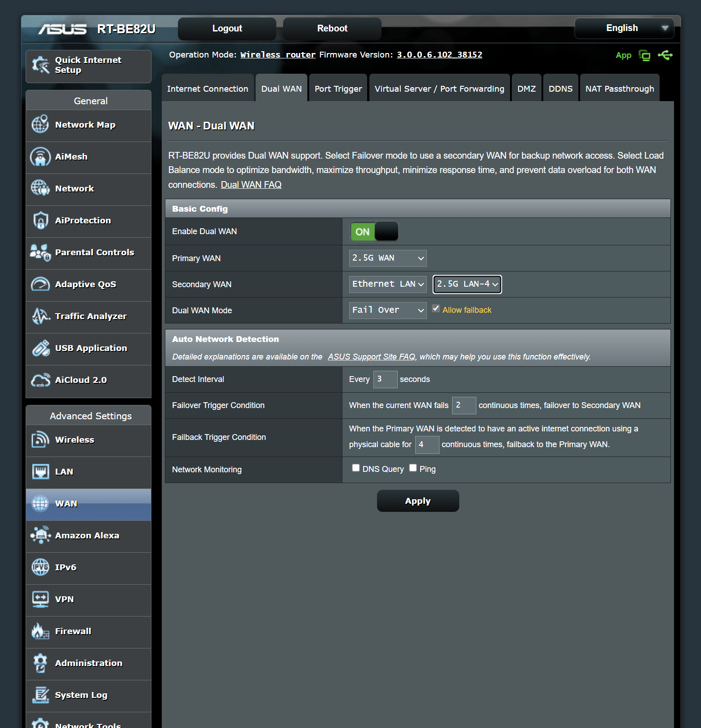This screenshot has height=728, width=701.
Task: Open ASUS Support Site FAQ link
Action: (x=372, y=357)
